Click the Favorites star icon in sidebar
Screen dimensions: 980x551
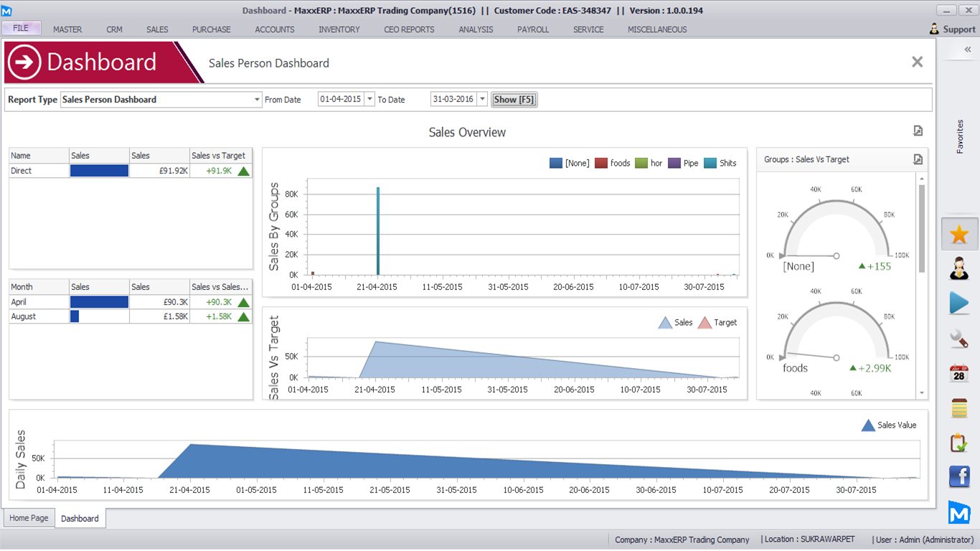tap(959, 235)
